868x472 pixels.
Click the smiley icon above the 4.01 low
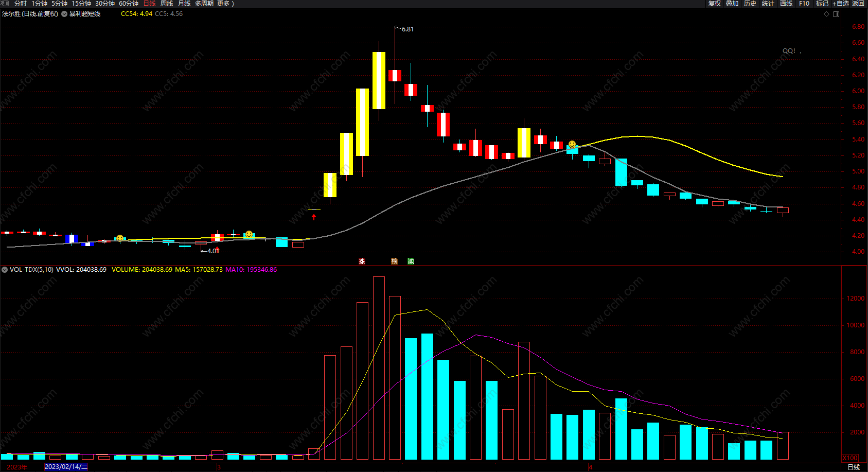coord(249,234)
